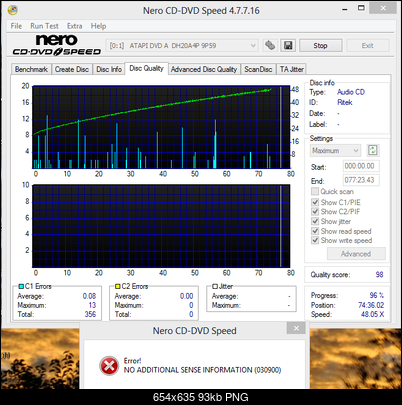Uncheck Show C1/PIE option
The height and width of the screenshot is (405, 402).
click(315, 202)
